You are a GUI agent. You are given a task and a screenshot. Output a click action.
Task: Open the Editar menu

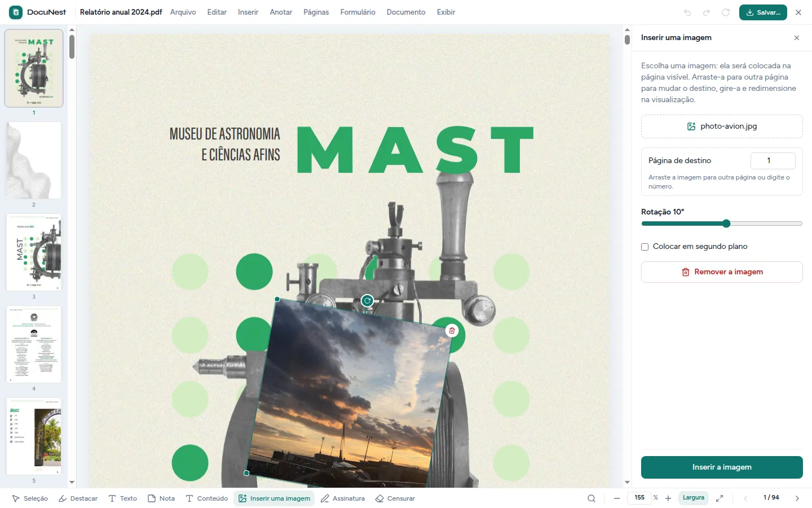217,12
